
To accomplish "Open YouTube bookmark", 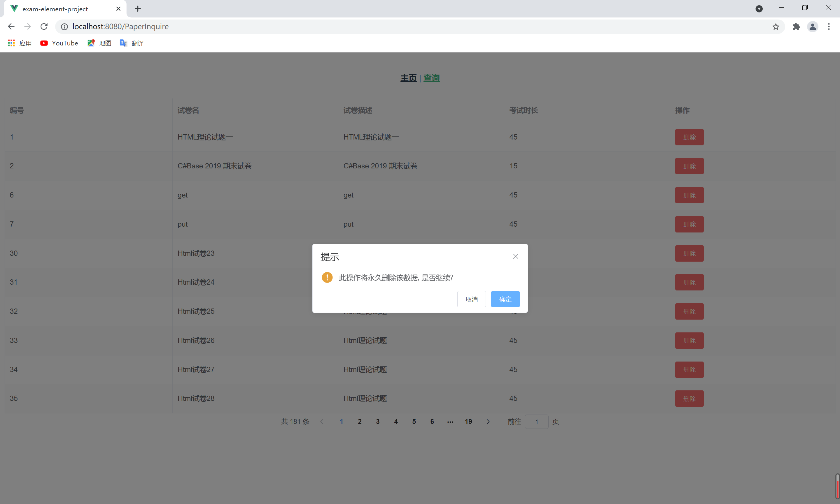I will tap(59, 43).
